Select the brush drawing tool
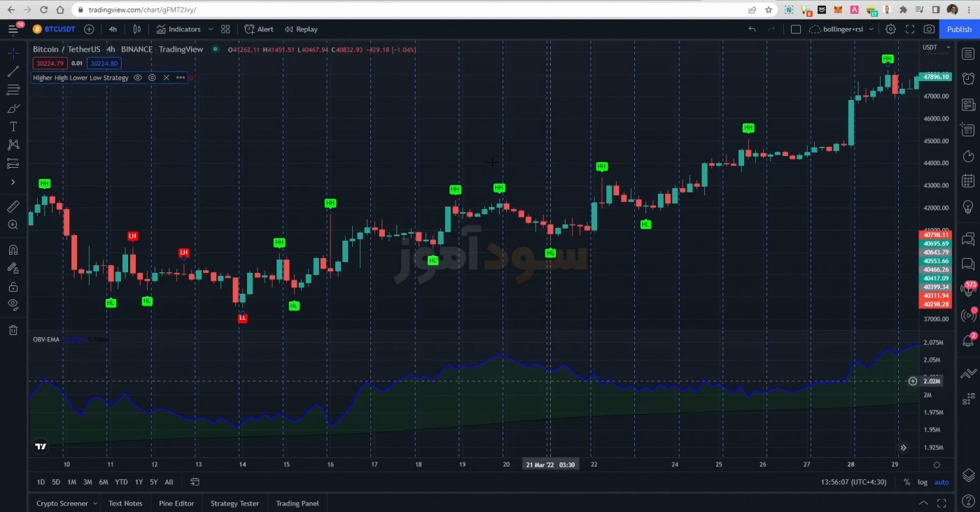Viewport: 980px width, 512px height. [13, 108]
